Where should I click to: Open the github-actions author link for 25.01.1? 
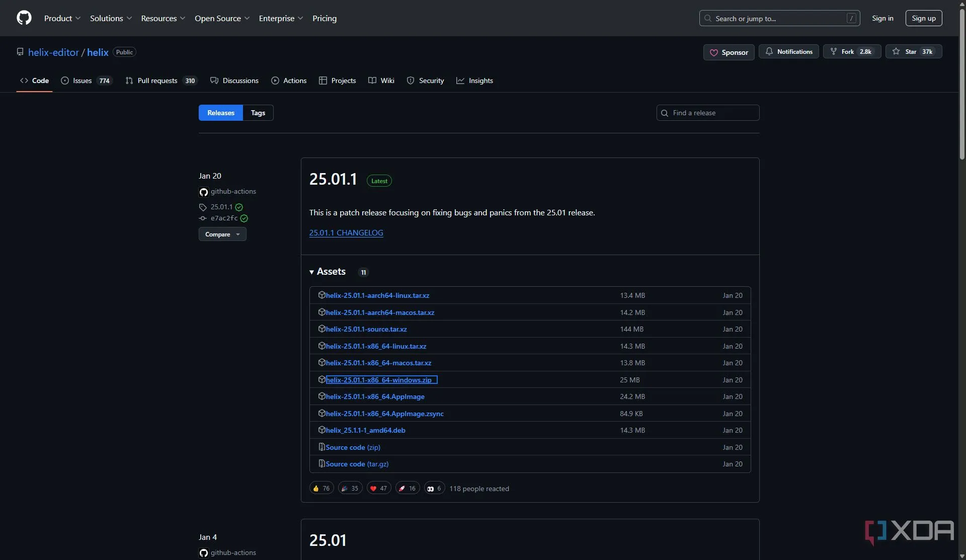[233, 191]
